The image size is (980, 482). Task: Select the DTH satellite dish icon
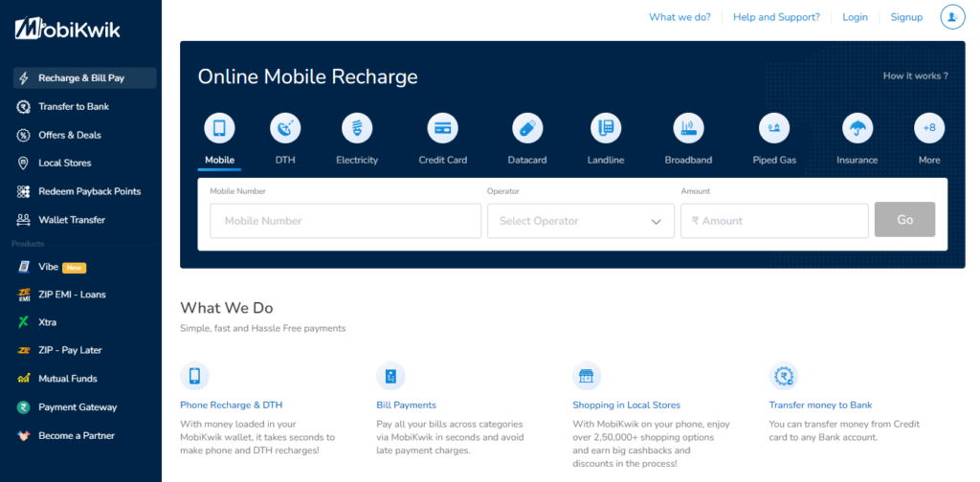point(285,128)
